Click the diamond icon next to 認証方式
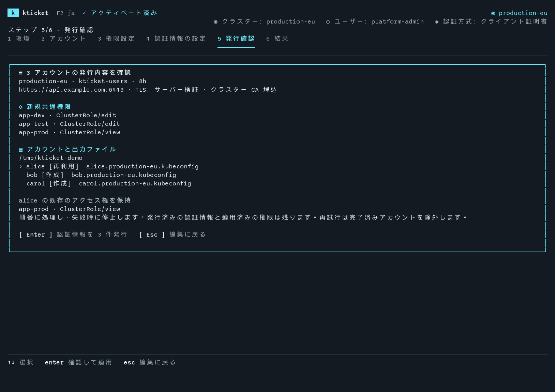This screenshot has width=555, height=392. coord(437,22)
